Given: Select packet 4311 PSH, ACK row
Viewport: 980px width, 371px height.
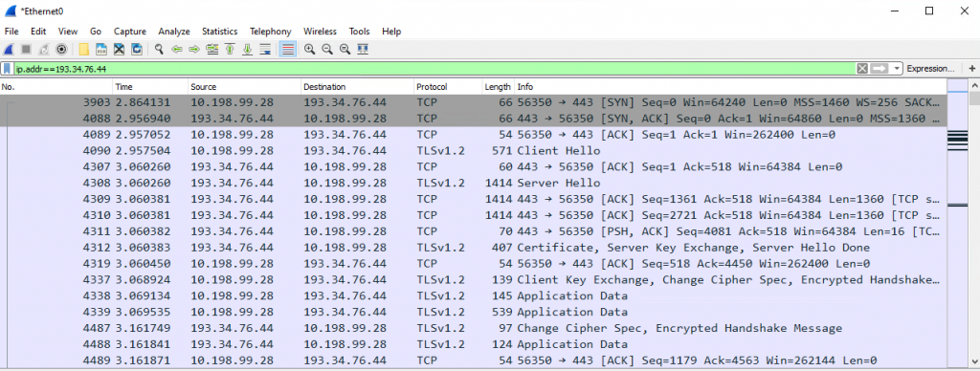Looking at the screenshot, I should [473, 231].
